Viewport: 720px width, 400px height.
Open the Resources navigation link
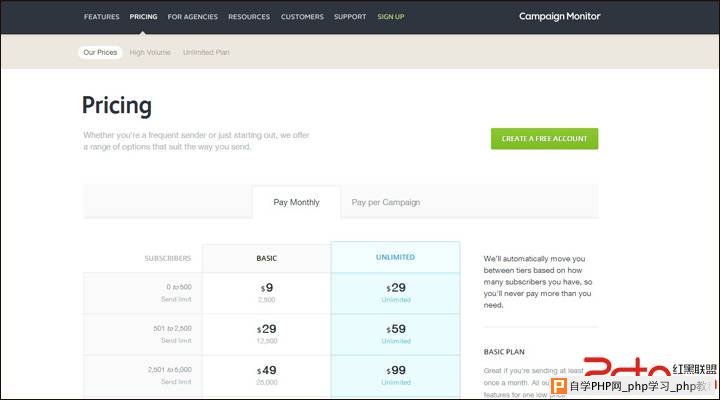pos(249,17)
